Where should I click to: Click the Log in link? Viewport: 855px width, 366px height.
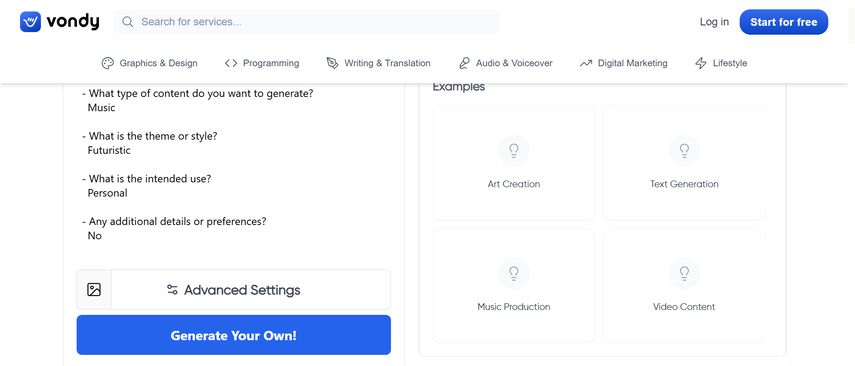coord(714,22)
